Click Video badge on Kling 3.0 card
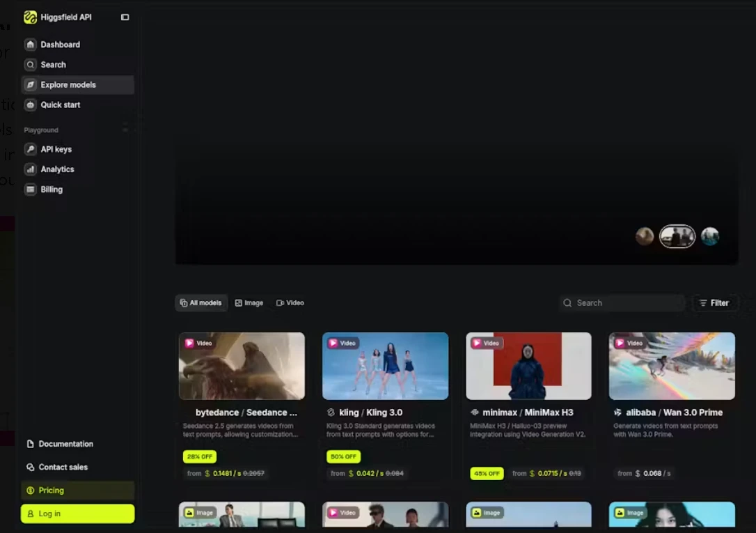The image size is (756, 533). click(342, 343)
